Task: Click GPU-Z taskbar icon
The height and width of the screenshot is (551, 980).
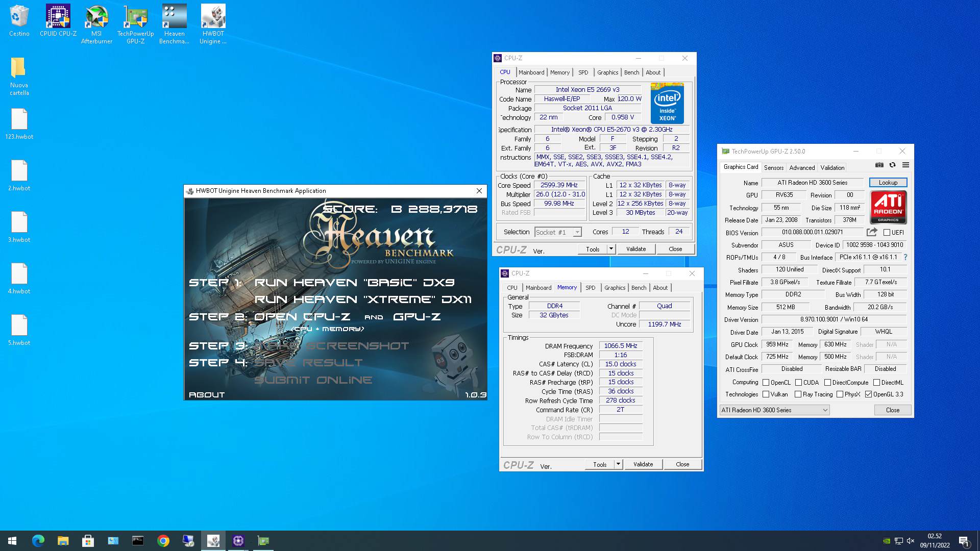Action: 263,541
